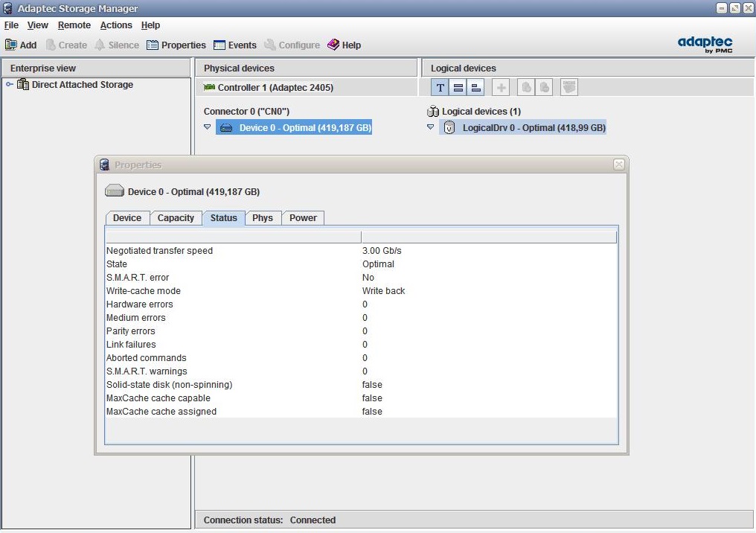The height and width of the screenshot is (533, 756).
Task: Select Controller 1 (Adaptec 2405)
Action: point(275,87)
